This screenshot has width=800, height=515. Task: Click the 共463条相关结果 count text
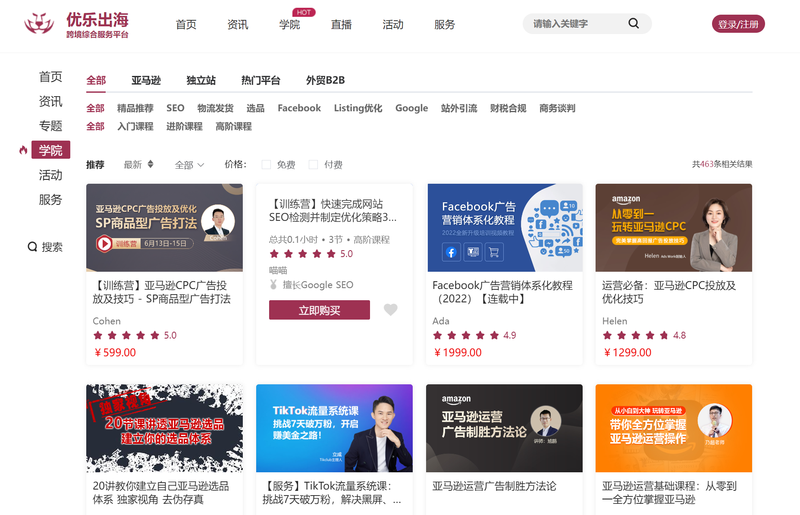point(722,164)
